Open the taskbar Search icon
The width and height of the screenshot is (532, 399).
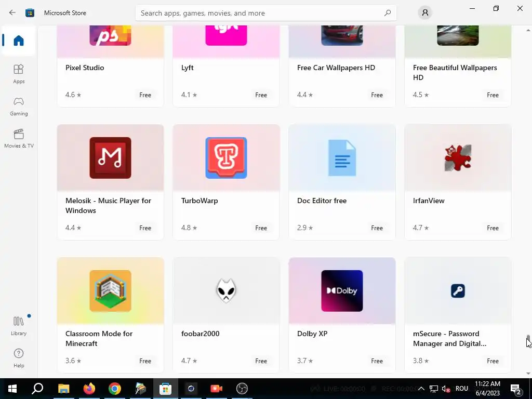37,389
